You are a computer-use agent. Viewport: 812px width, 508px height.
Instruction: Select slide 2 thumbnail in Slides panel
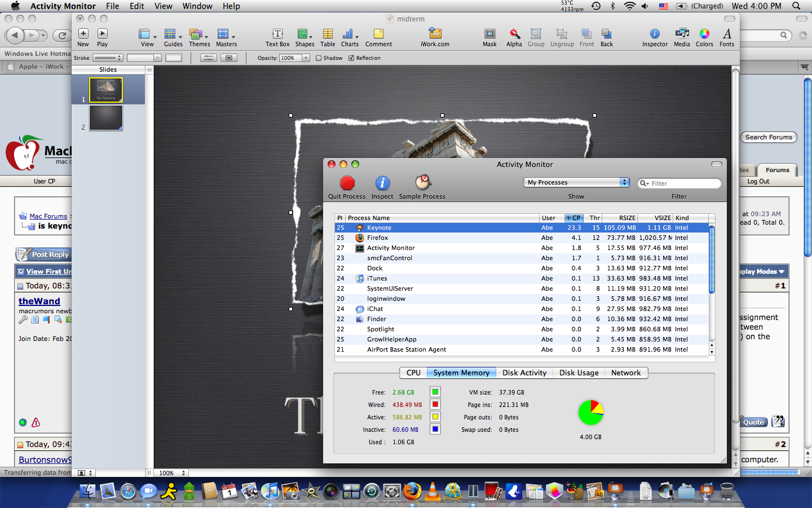tap(106, 119)
